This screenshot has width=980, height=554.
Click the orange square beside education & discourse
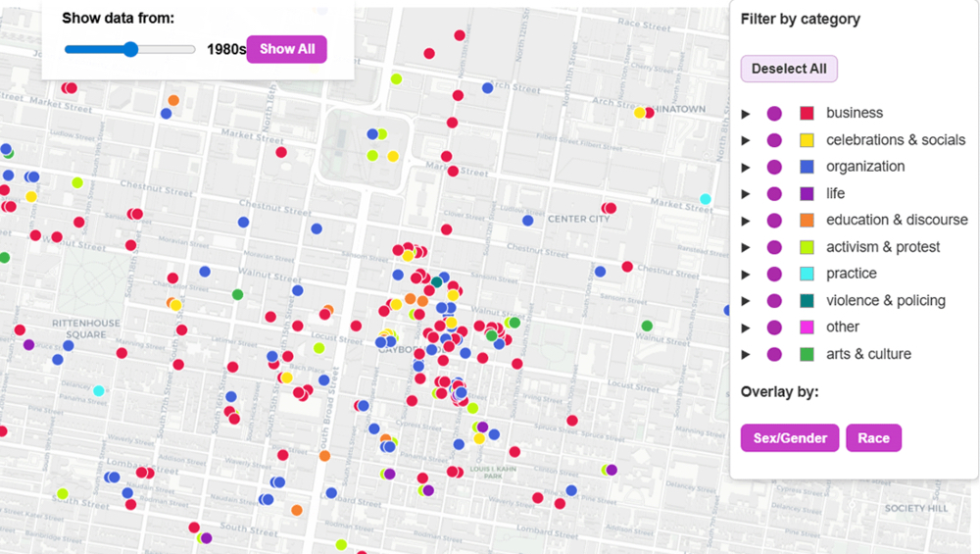(x=808, y=221)
